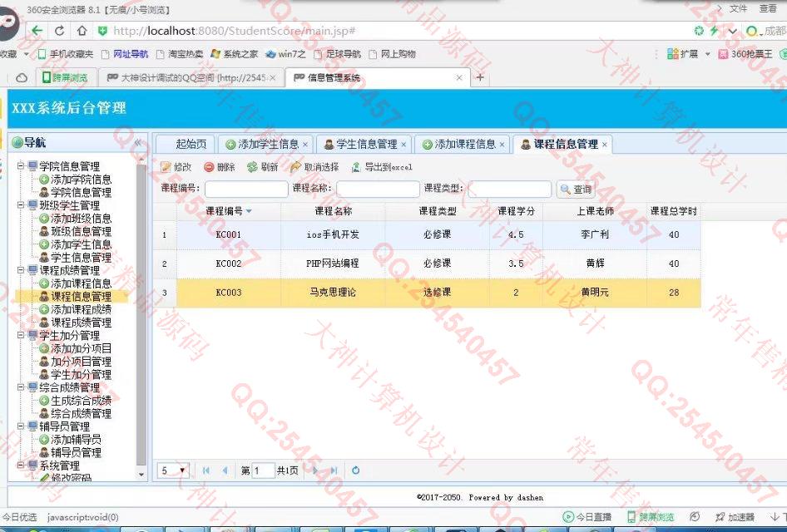The width and height of the screenshot is (787, 532).
Task: Collapse the 课程成绩管理 tree node
Action: pyautogui.click(x=21, y=270)
